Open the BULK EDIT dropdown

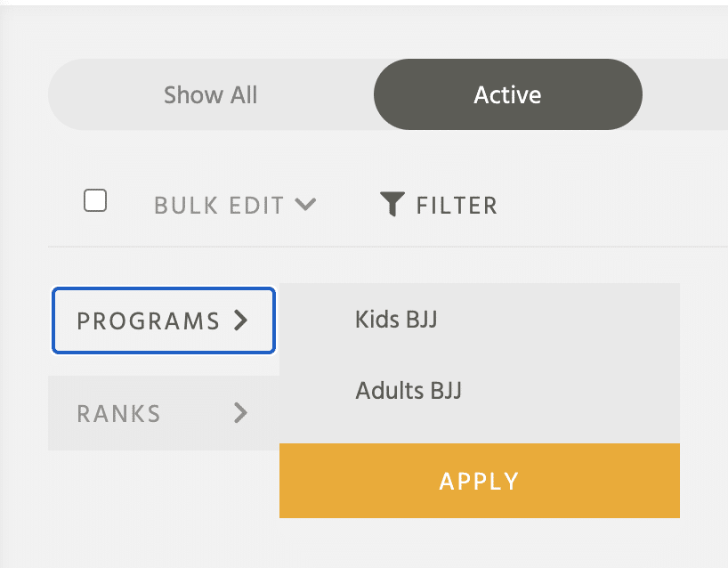coord(235,205)
